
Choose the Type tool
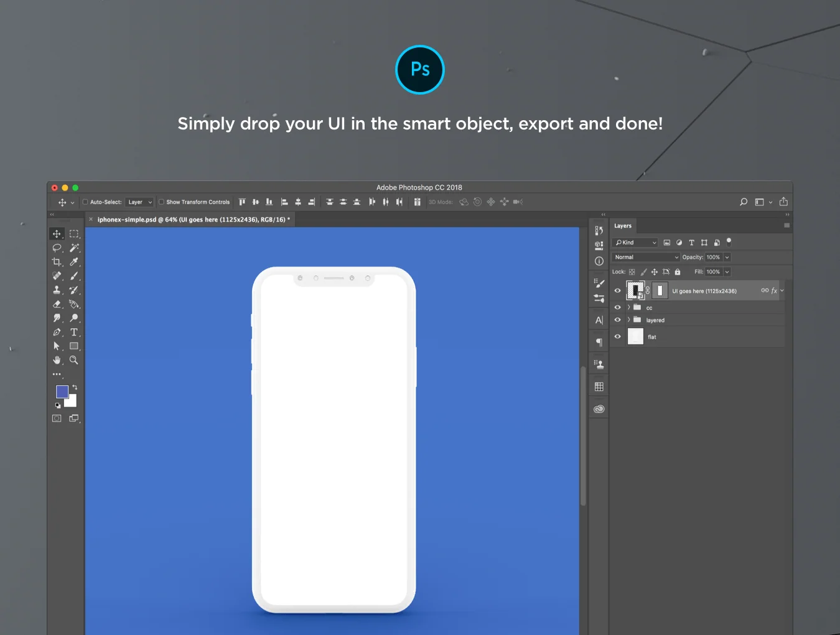[74, 332]
